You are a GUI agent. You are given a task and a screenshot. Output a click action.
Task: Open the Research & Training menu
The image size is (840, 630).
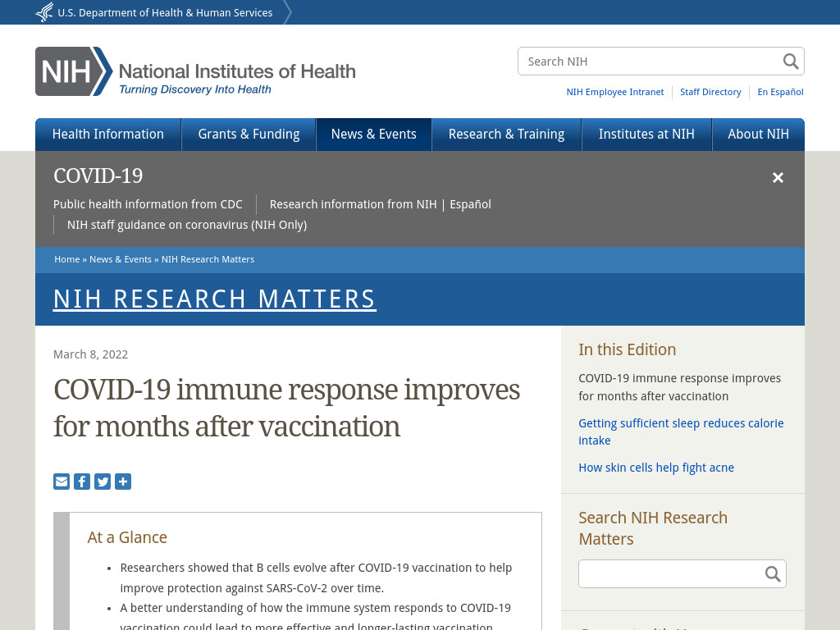tap(507, 135)
